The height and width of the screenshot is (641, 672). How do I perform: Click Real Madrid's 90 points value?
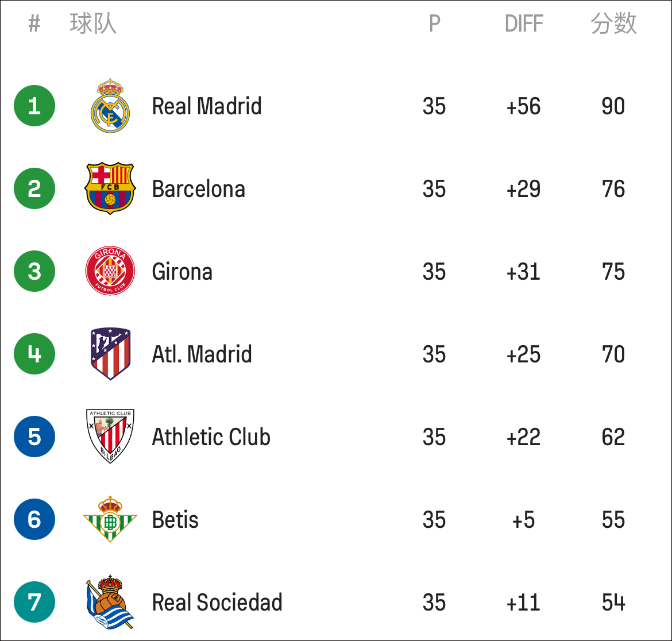613,106
